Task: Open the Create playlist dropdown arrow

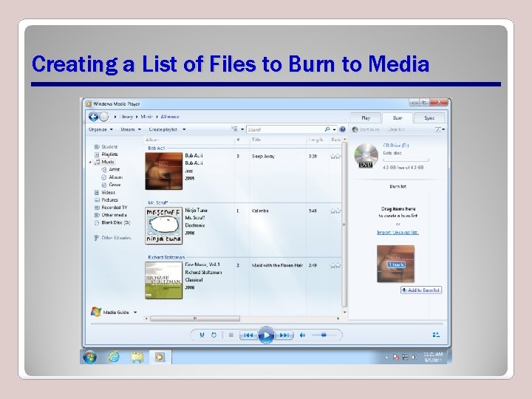Action: tap(184, 129)
